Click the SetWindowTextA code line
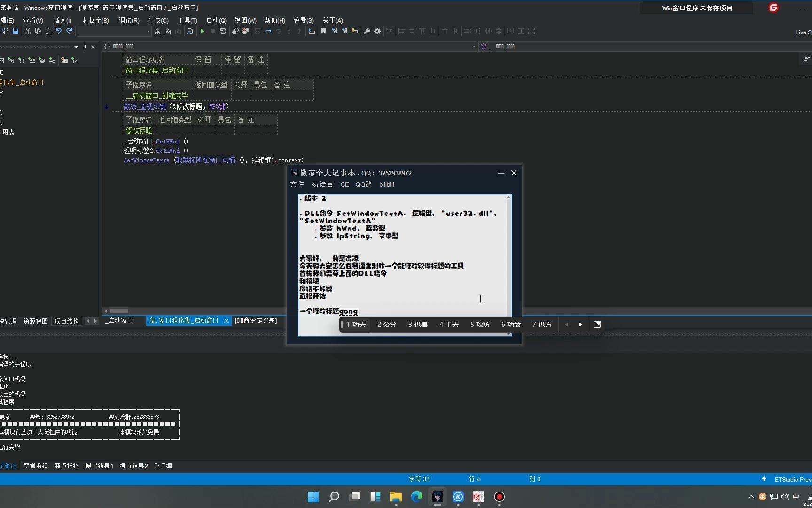This screenshot has height=508, width=812. pyautogui.click(x=214, y=160)
